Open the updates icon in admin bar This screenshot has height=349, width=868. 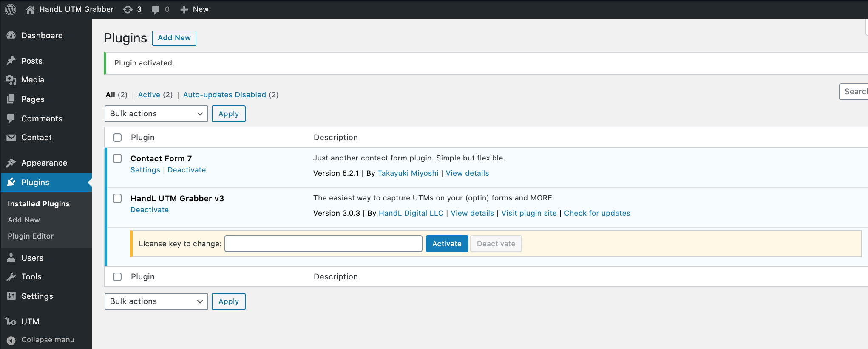(128, 9)
